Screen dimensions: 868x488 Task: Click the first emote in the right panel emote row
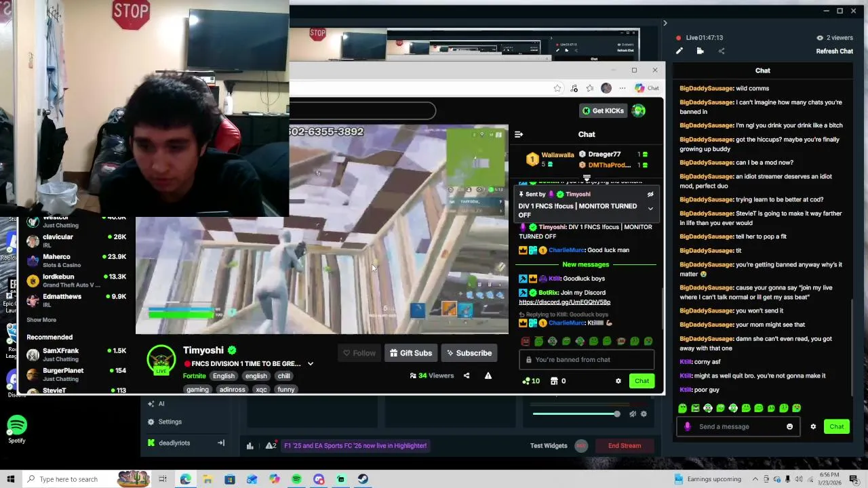[683, 408]
